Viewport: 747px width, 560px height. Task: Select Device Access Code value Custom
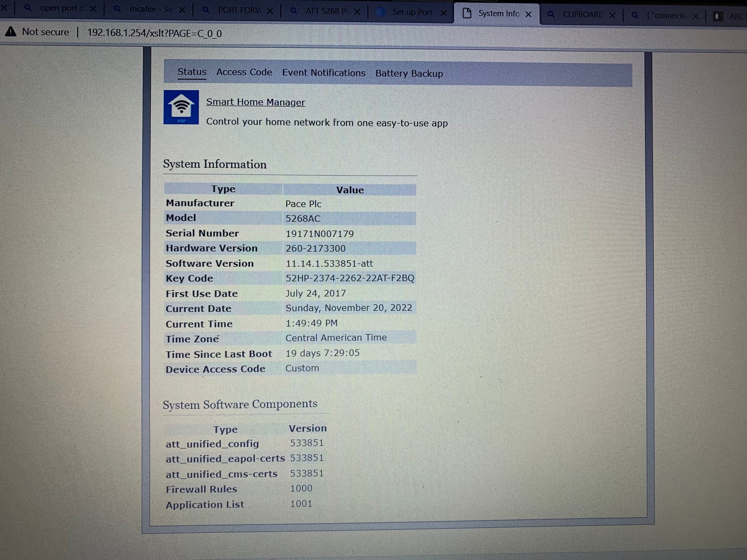302,368
